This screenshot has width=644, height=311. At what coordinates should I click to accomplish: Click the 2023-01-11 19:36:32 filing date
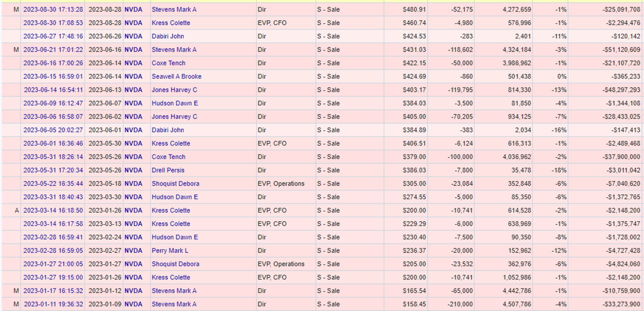pyautogui.click(x=53, y=304)
